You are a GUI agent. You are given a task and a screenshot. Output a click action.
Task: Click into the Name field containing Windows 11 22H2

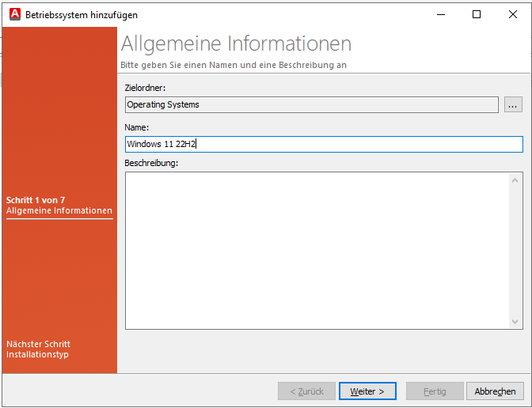tap(323, 144)
